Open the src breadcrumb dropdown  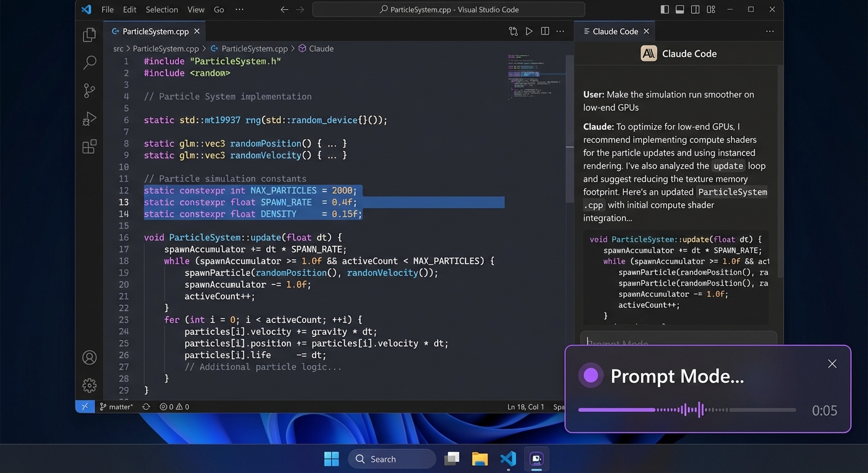click(x=118, y=48)
